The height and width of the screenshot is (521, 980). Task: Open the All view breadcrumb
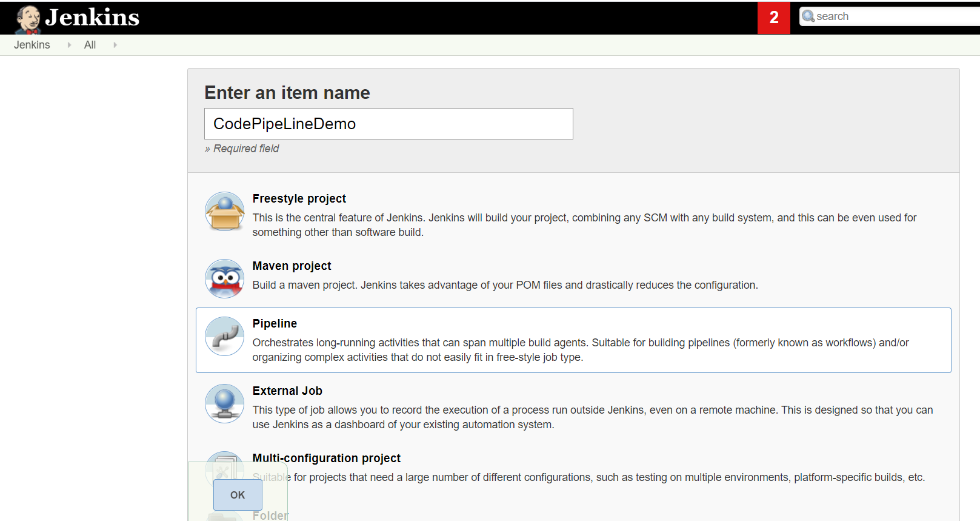click(x=90, y=45)
